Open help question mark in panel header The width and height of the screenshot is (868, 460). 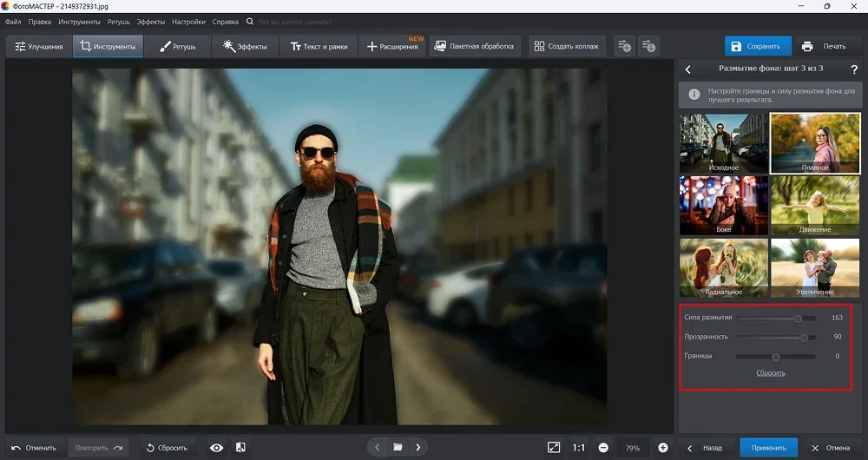click(854, 69)
